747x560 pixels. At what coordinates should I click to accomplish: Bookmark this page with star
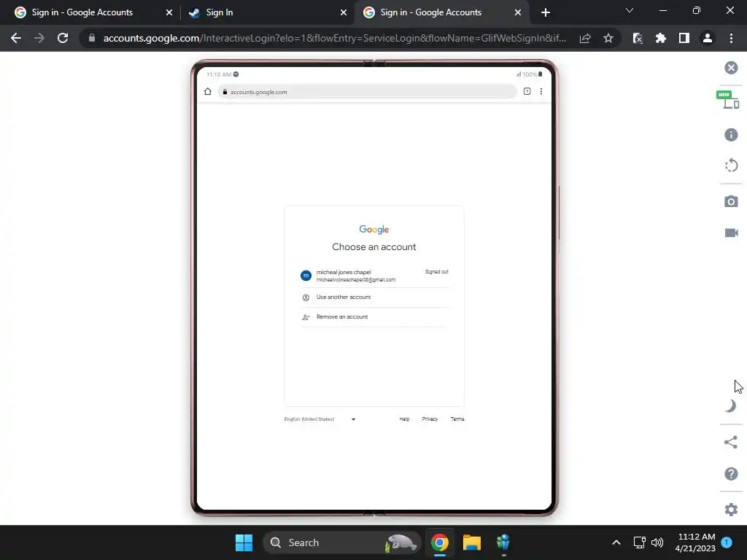pos(608,38)
